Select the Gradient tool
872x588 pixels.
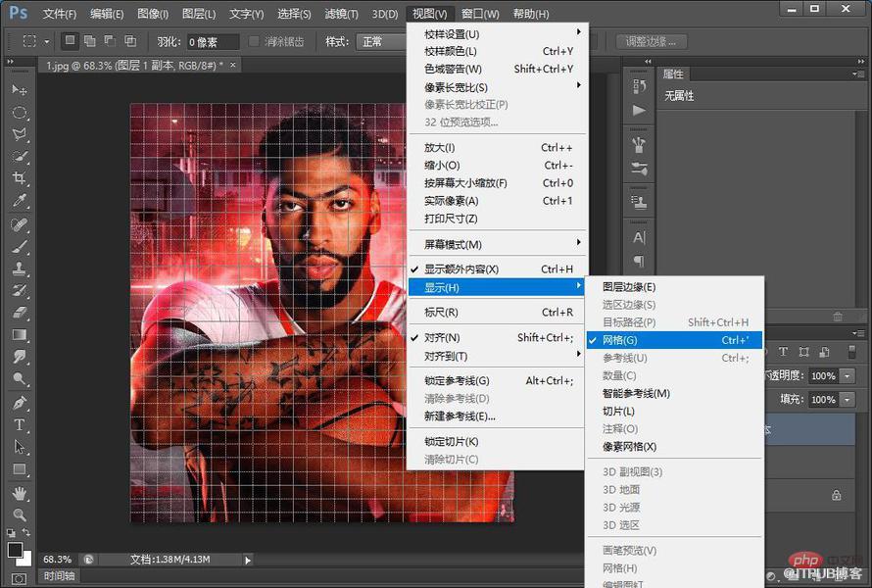[x=20, y=335]
